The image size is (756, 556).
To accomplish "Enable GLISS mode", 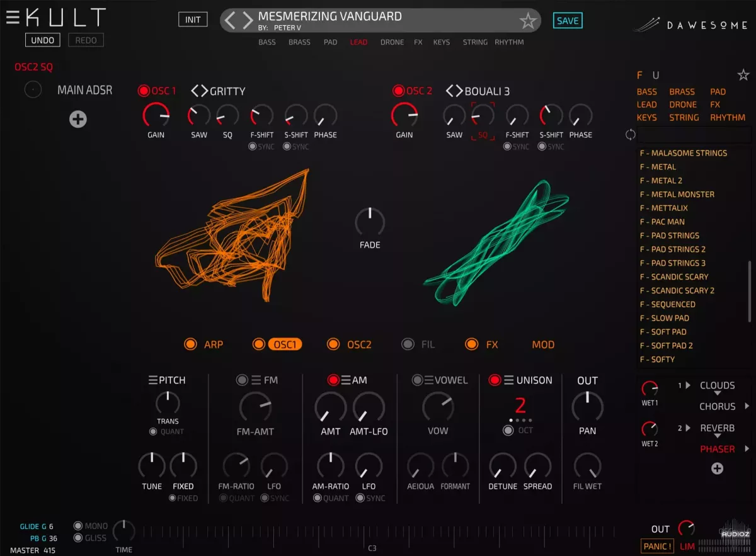I will point(78,538).
